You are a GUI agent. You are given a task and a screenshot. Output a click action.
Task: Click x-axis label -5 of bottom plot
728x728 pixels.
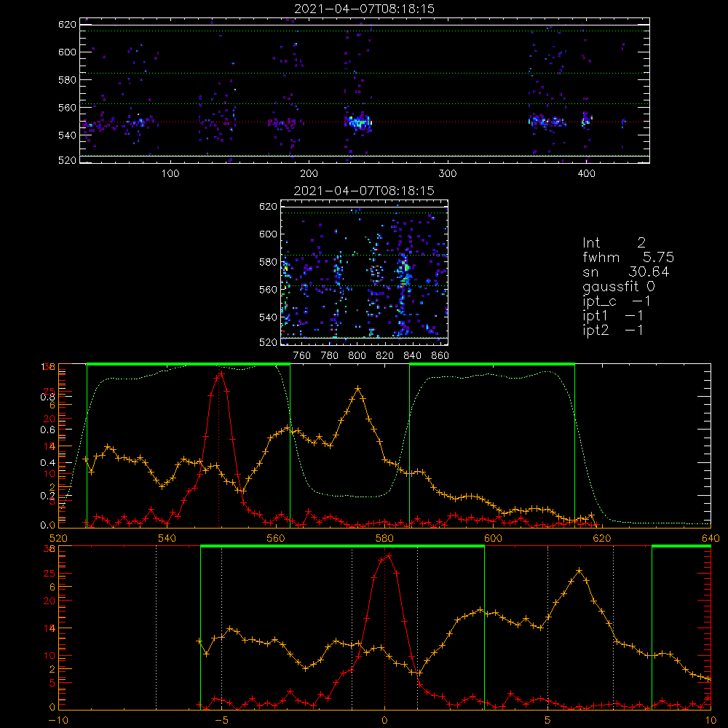pos(221,720)
